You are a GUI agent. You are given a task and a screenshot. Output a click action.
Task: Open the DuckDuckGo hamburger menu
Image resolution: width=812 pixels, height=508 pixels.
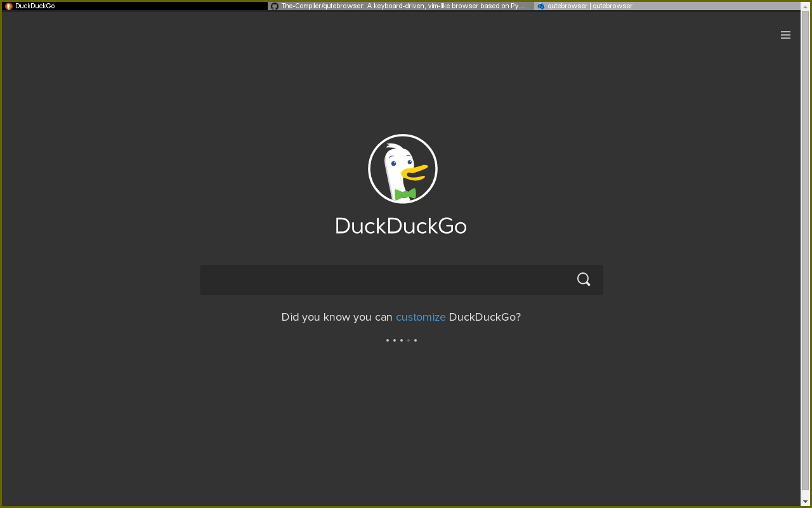785,35
